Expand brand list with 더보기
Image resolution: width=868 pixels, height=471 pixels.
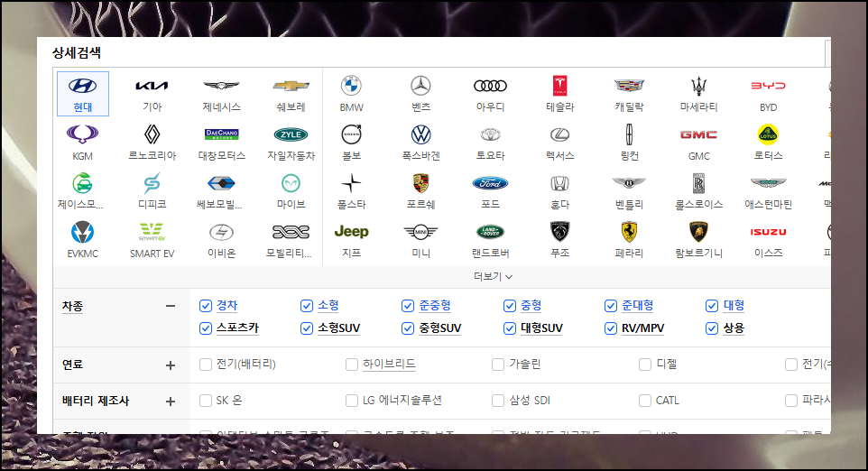point(494,276)
